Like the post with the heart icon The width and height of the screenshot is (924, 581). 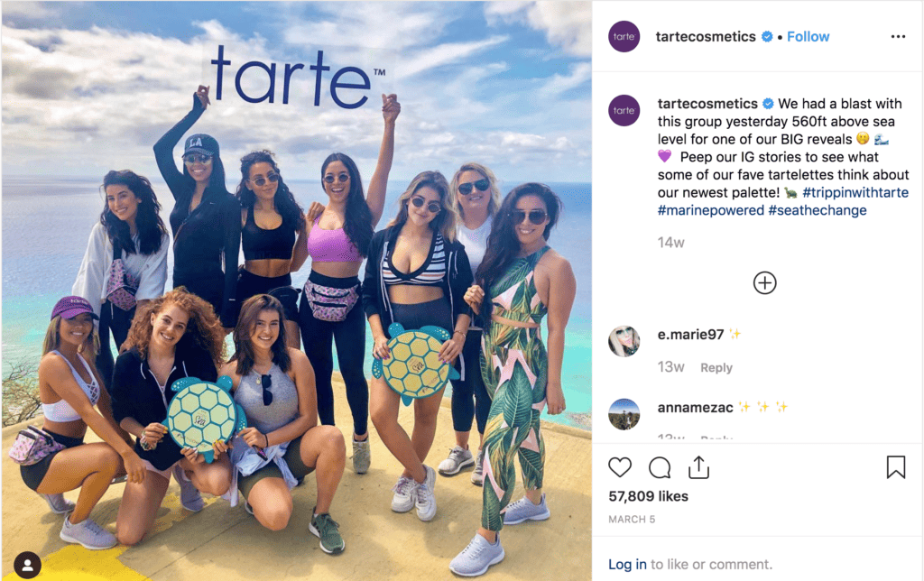(x=620, y=467)
